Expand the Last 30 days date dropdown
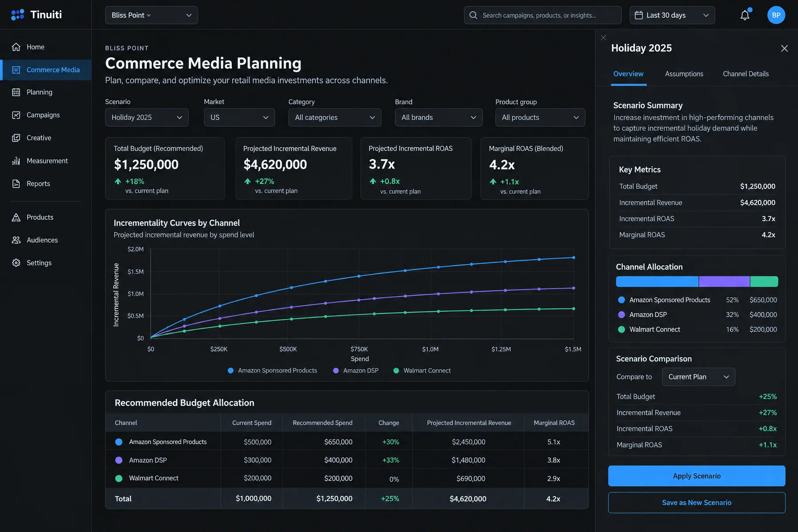 (672, 15)
